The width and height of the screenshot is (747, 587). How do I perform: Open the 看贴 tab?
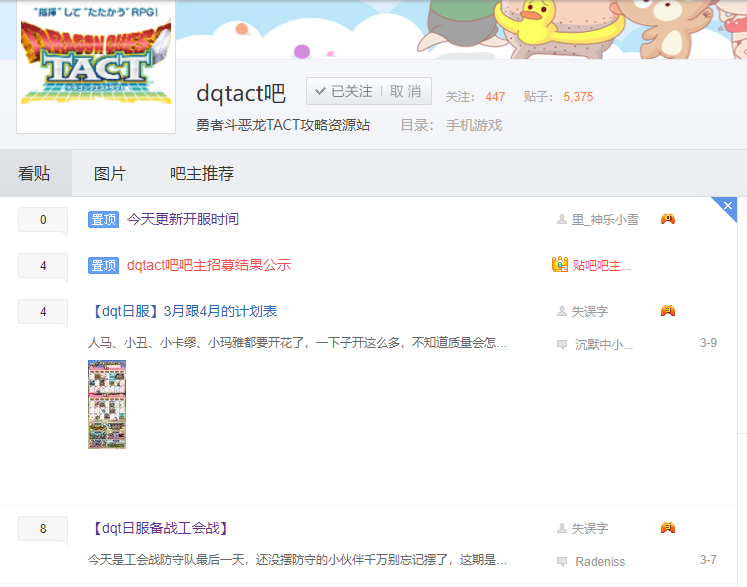[x=34, y=173]
